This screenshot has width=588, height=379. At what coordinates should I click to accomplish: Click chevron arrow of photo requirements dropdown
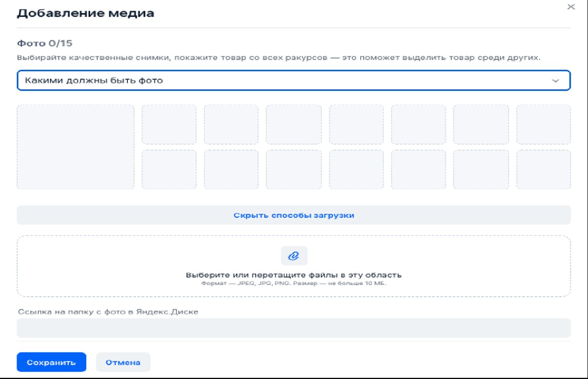tap(555, 81)
